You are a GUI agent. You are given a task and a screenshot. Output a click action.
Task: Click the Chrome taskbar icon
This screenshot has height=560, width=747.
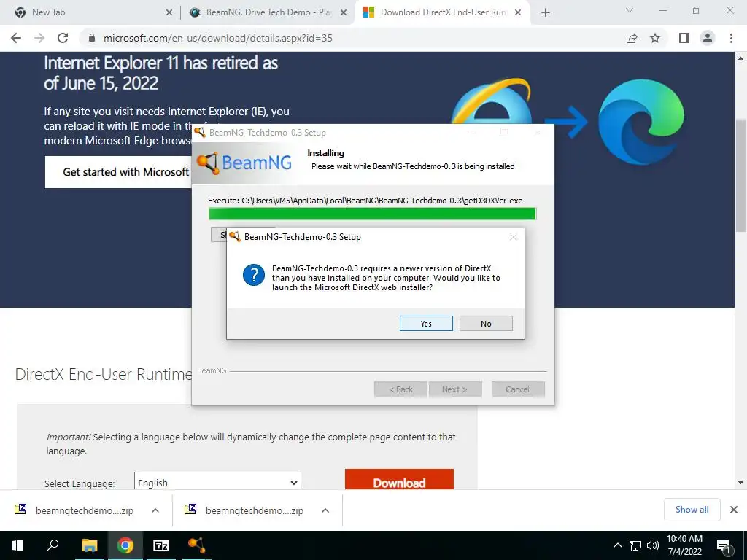pos(125,545)
